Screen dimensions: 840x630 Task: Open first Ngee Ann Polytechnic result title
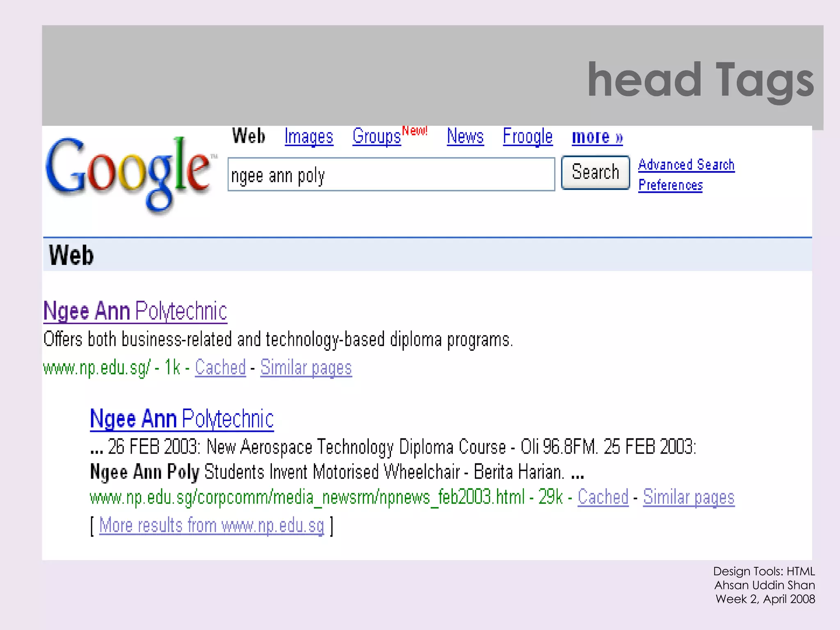click(x=135, y=311)
